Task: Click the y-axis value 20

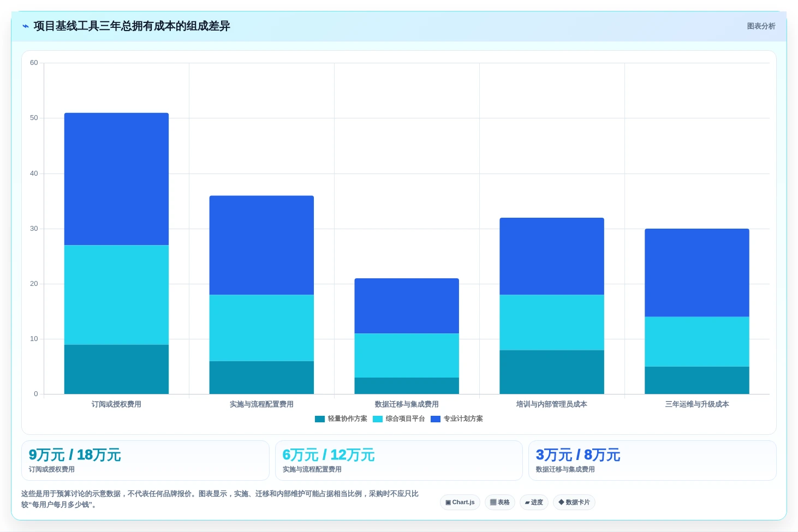Action: click(x=34, y=284)
